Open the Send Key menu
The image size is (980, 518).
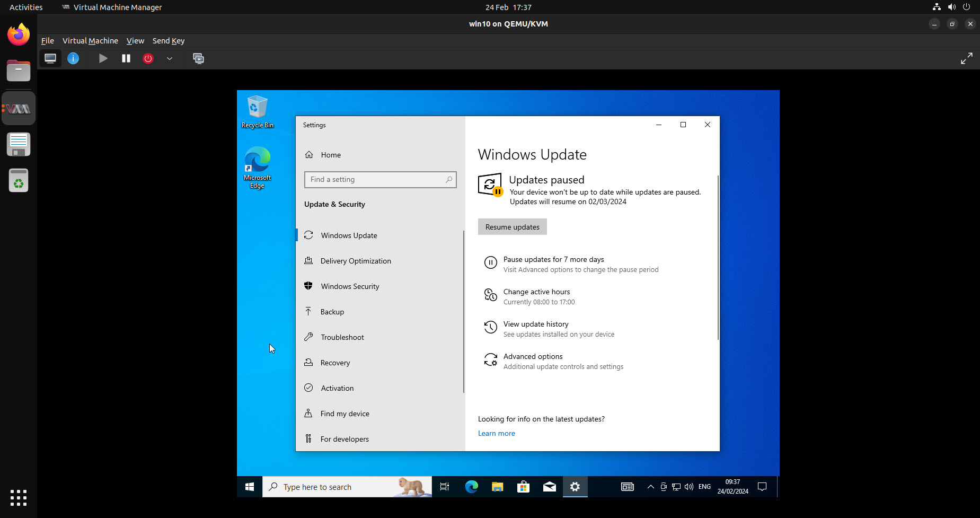[x=168, y=41]
